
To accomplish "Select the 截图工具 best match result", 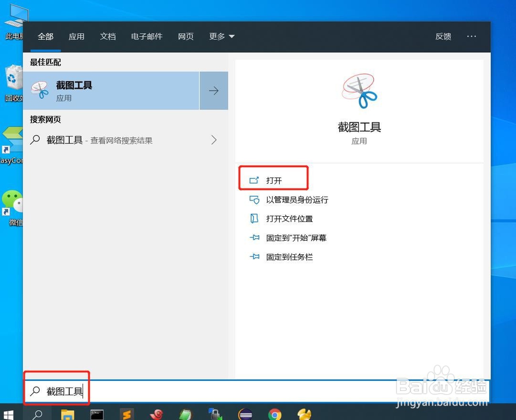I will (111, 90).
